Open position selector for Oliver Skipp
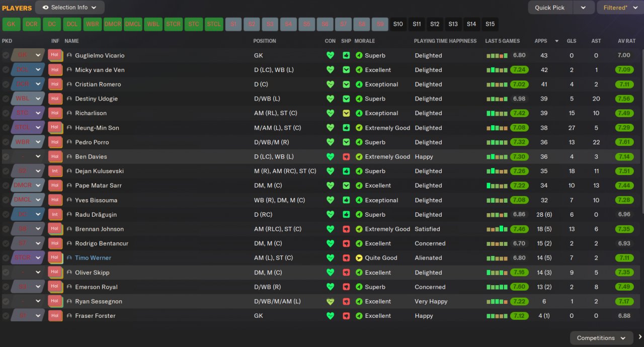Image resolution: width=644 pixels, height=347 pixels. [x=28, y=273]
